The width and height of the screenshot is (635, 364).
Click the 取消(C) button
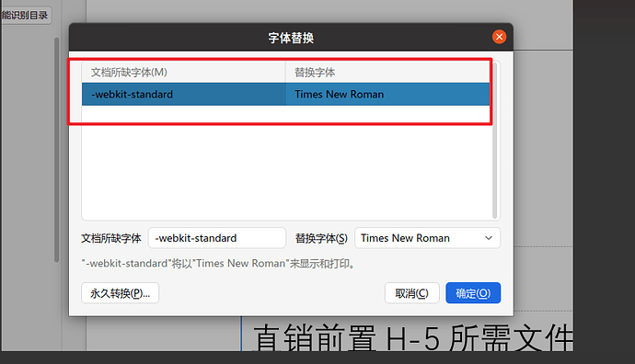tap(412, 293)
